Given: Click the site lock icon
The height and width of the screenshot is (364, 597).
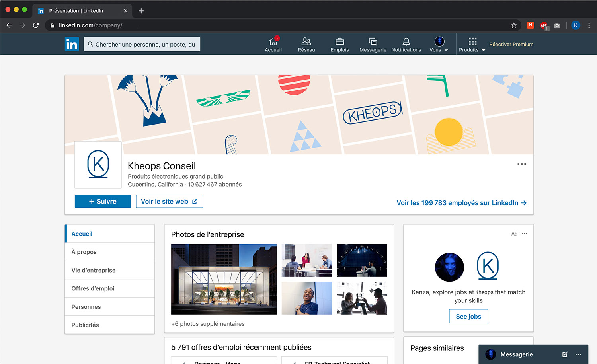Looking at the screenshot, I should click(x=52, y=25).
